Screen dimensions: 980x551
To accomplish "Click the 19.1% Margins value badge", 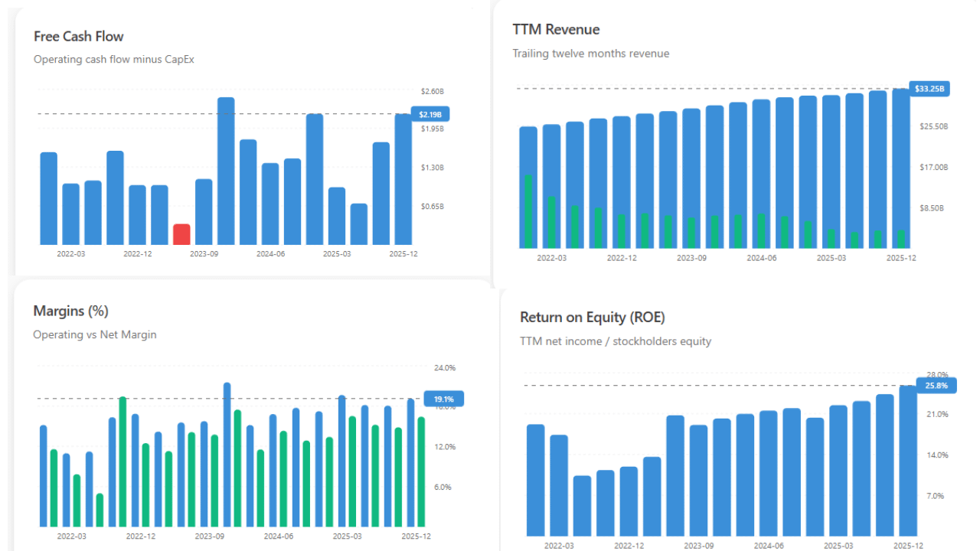I will [x=443, y=399].
